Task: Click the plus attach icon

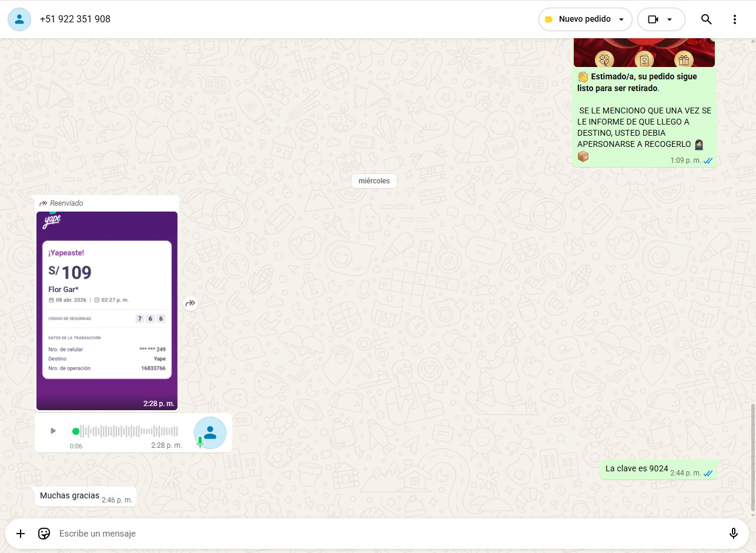Action: 21,534
